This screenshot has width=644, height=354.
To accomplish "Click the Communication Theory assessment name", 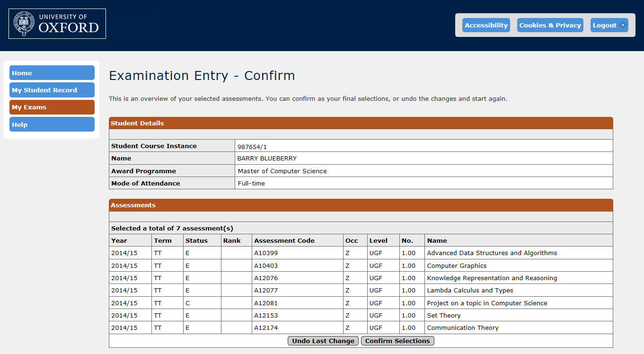I will click(462, 328).
